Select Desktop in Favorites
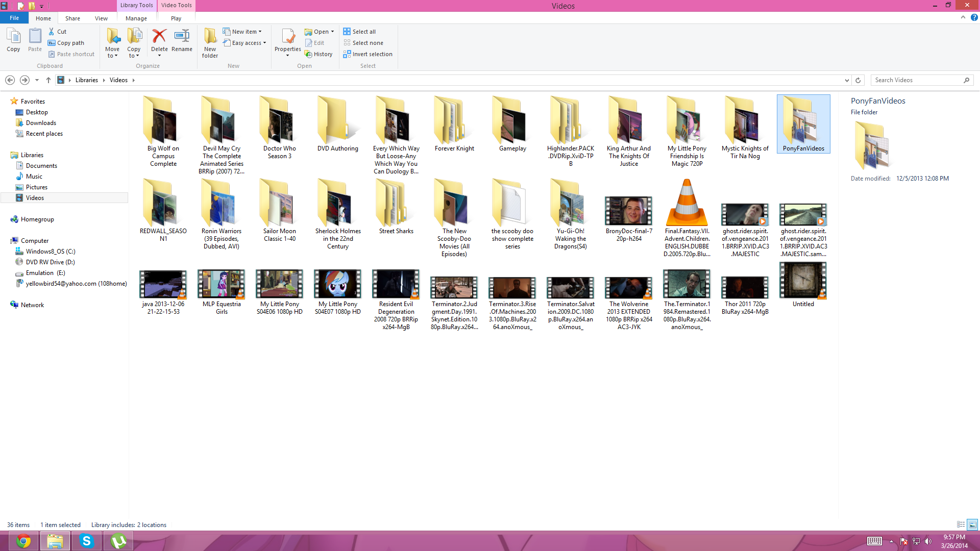 (37, 112)
